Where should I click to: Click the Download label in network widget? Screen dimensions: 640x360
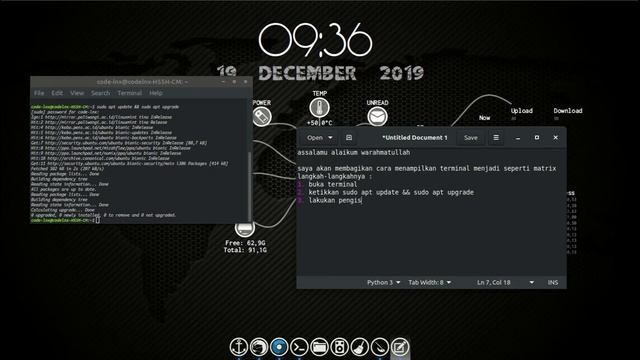point(568,111)
